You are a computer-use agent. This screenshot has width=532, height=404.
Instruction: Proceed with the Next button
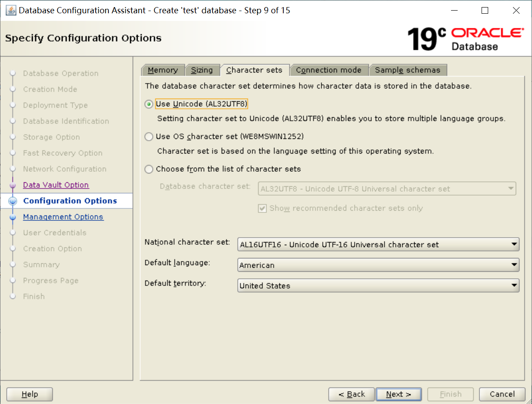click(398, 394)
